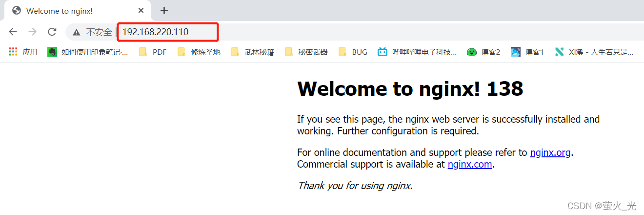The image size is (644, 215).
Task: Open the 秘密武器 bookmark folder
Action: (306, 52)
